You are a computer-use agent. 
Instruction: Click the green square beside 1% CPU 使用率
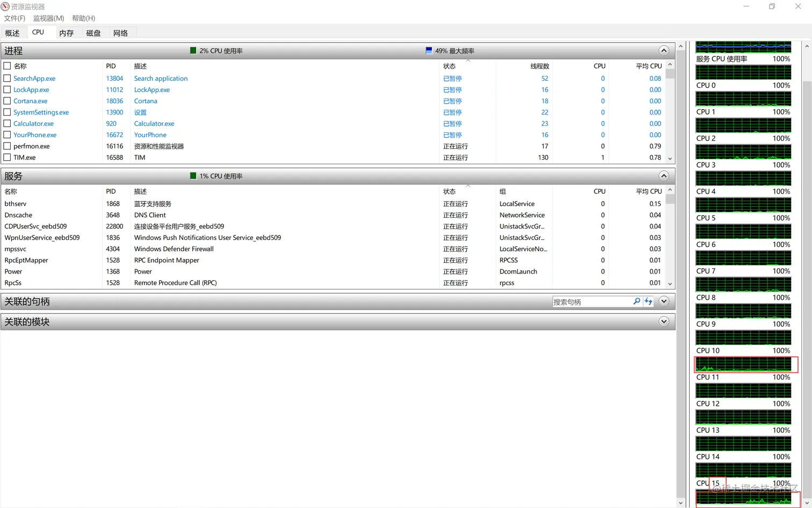click(193, 176)
